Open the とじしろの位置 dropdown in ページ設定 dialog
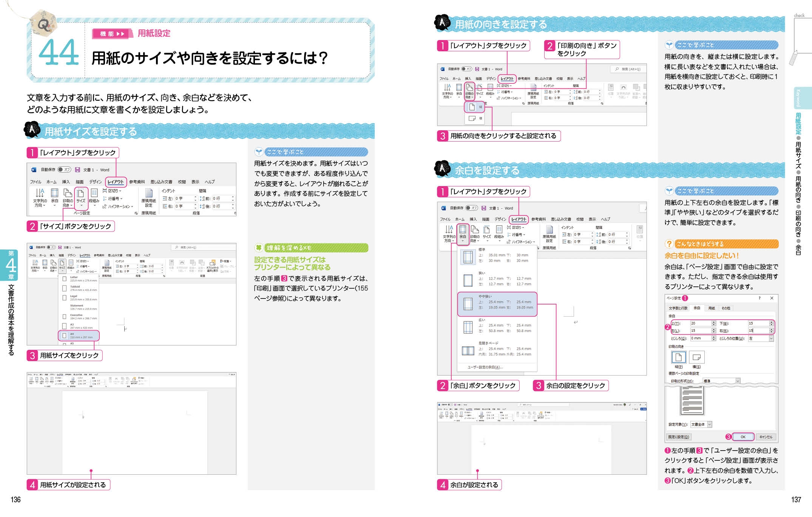 (771, 339)
